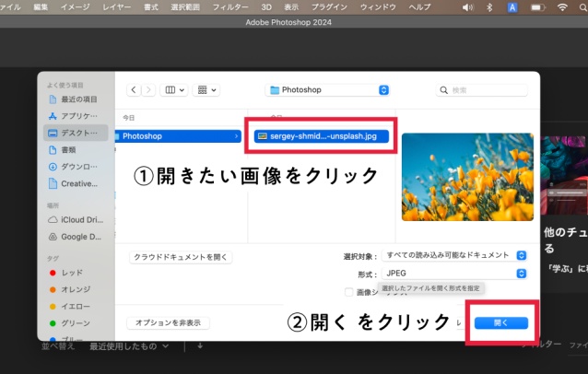The height and width of the screenshot is (374, 588).
Task: Open the column view switcher
Action: tap(174, 90)
